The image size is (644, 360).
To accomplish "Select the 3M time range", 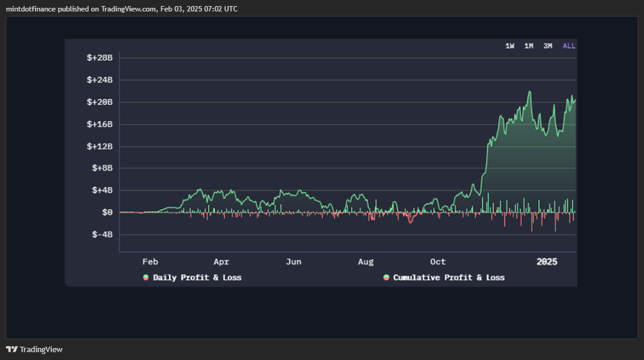I will click(548, 46).
